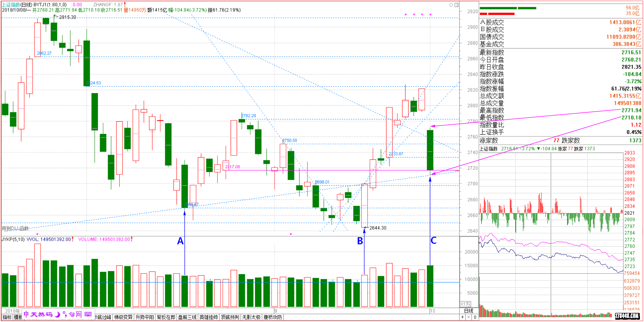Click the 2717.08 magenta line label
The height and width of the screenshot is (322, 644).
pos(232,167)
